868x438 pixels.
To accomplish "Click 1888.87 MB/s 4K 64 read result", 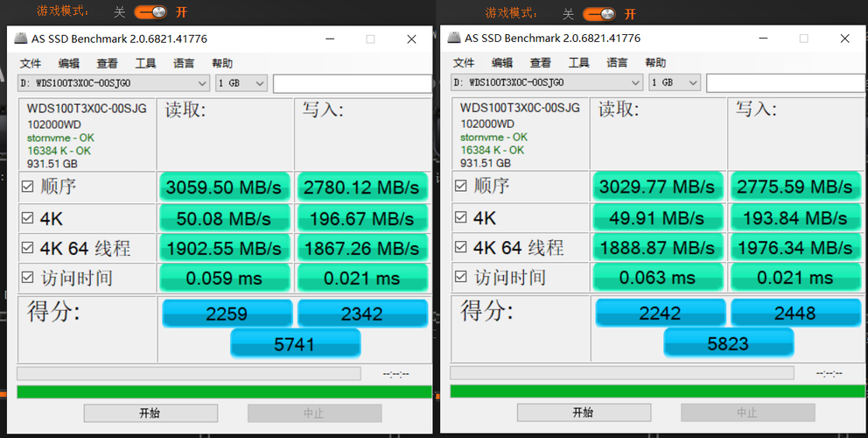I will [658, 247].
